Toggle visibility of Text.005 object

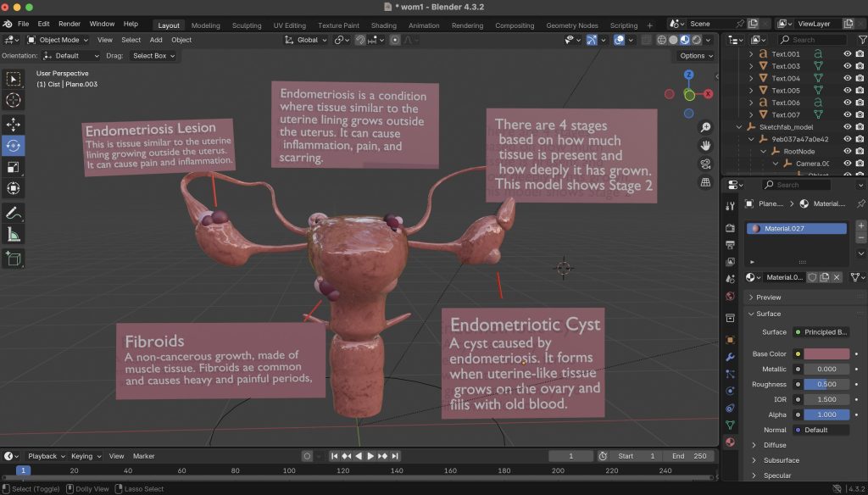point(847,91)
